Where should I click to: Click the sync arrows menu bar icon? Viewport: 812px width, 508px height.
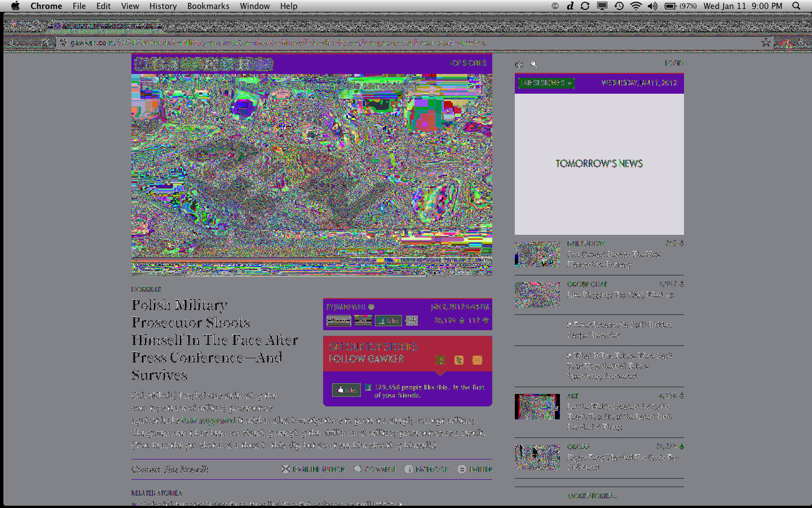tap(585, 6)
